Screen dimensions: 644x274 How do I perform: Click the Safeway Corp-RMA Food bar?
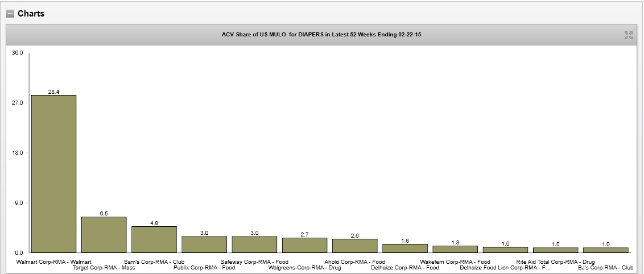254,244
